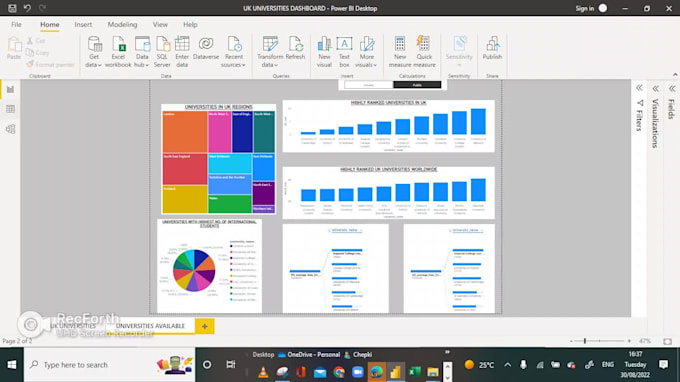Viewport: 680px width, 382px height.
Task: Add a new report page
Action: [x=205, y=326]
